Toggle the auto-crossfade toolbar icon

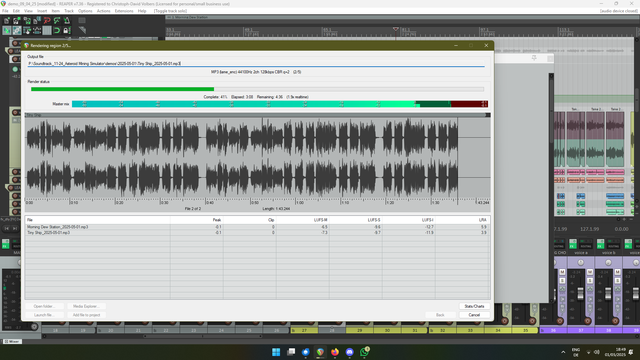(7, 30)
